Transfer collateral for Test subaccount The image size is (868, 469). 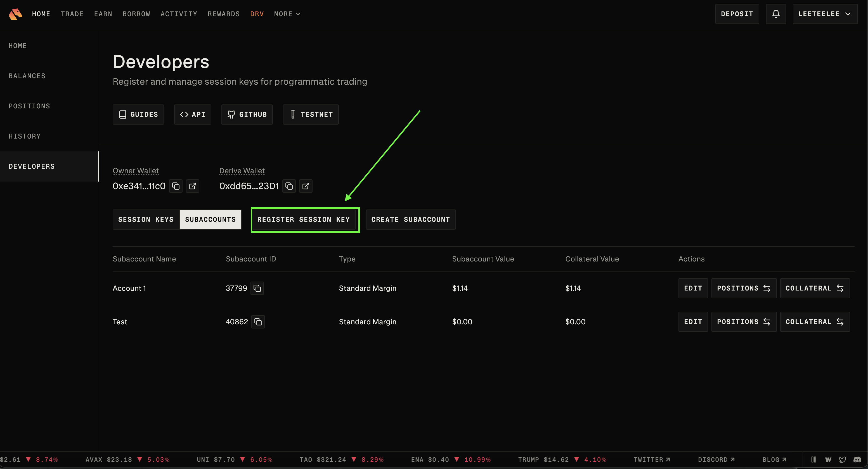814,322
